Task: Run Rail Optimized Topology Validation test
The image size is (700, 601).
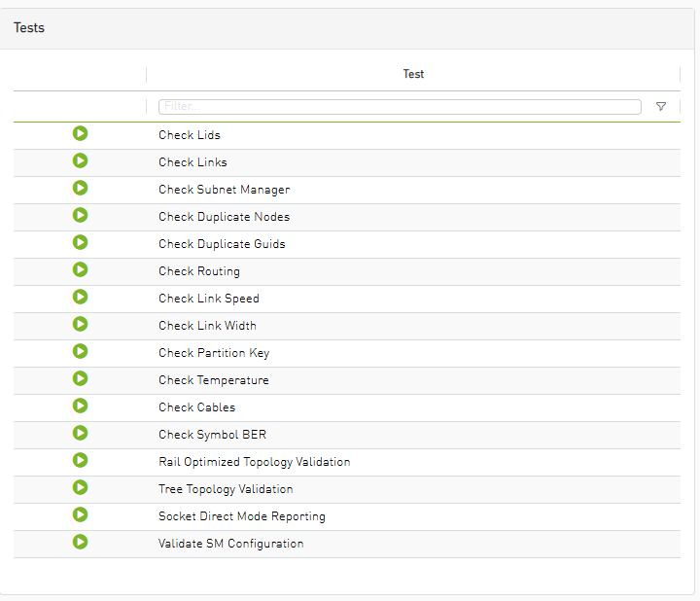Action: point(81,461)
